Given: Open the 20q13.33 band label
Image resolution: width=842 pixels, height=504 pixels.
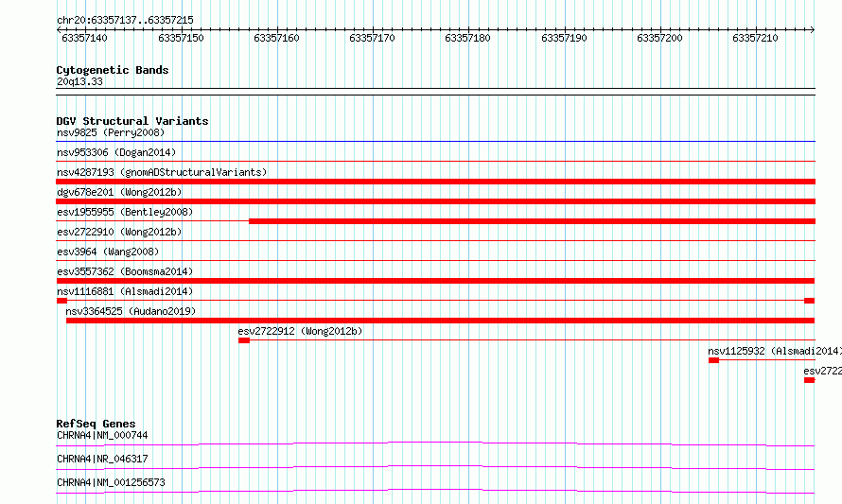Looking at the screenshot, I should pyautogui.click(x=79, y=81).
